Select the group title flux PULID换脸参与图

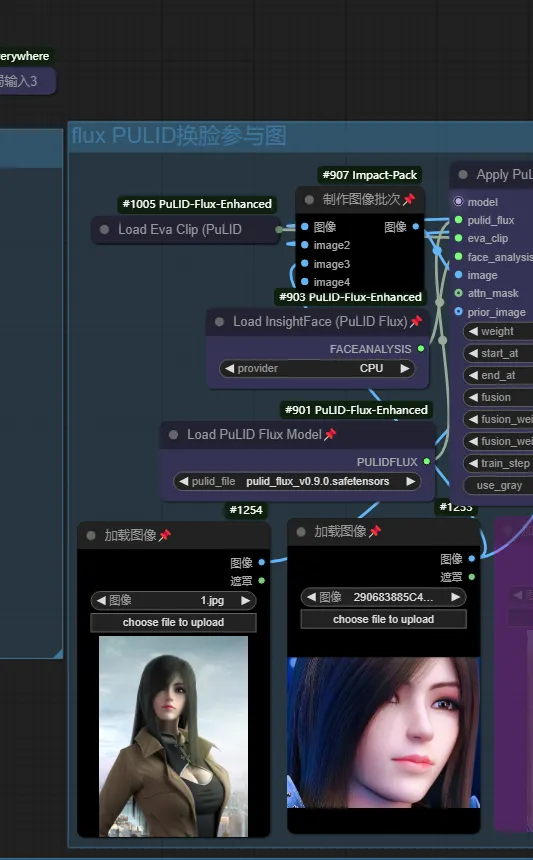coord(179,135)
